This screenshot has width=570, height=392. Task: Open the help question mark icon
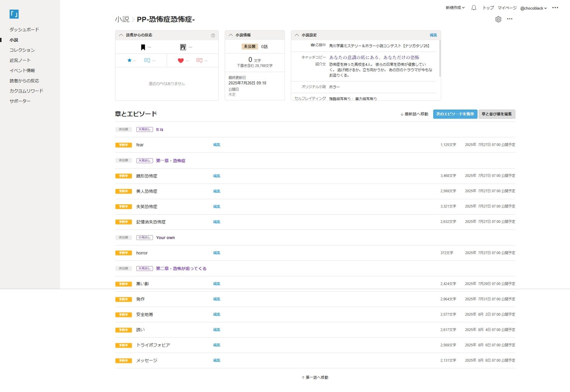coord(213,35)
